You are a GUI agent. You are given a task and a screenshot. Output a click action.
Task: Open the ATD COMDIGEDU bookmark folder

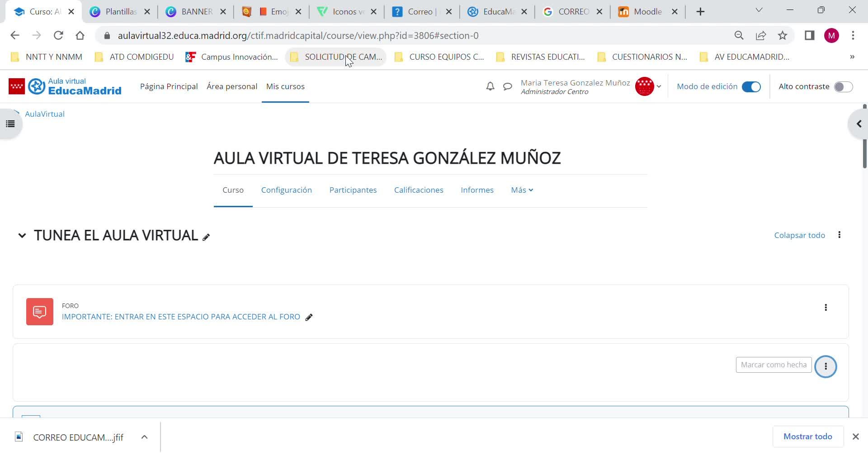[x=134, y=57]
